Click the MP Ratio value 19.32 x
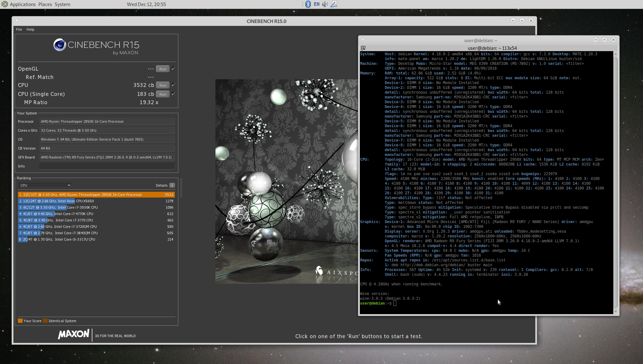 click(x=149, y=102)
